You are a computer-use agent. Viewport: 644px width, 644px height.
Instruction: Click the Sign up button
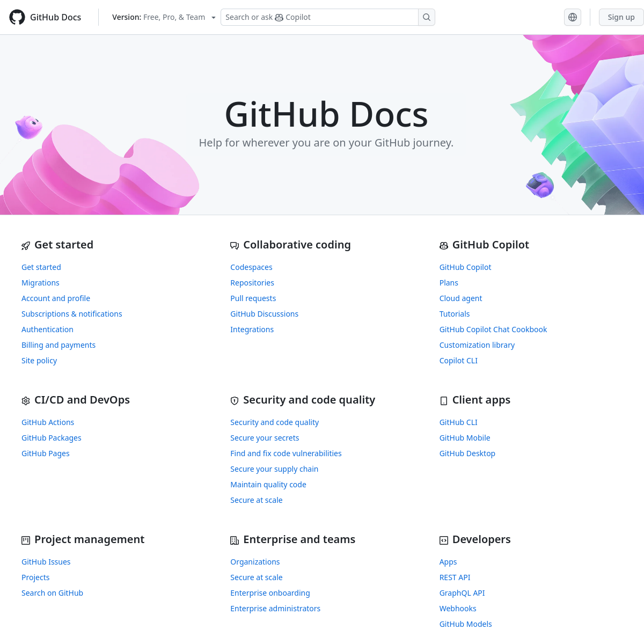point(621,17)
